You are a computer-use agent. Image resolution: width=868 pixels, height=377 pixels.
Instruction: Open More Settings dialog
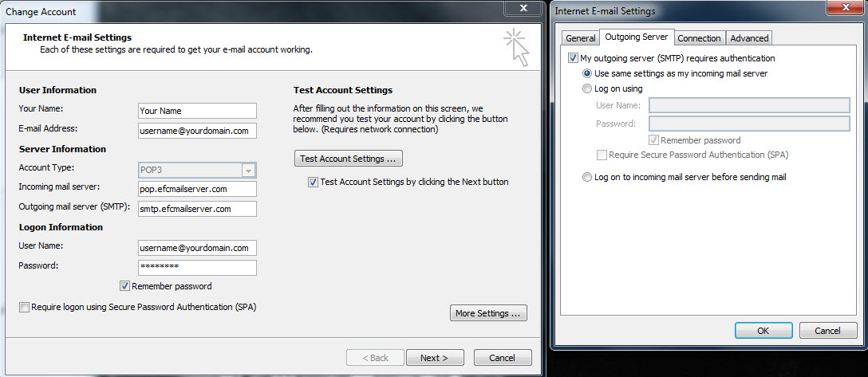[488, 313]
